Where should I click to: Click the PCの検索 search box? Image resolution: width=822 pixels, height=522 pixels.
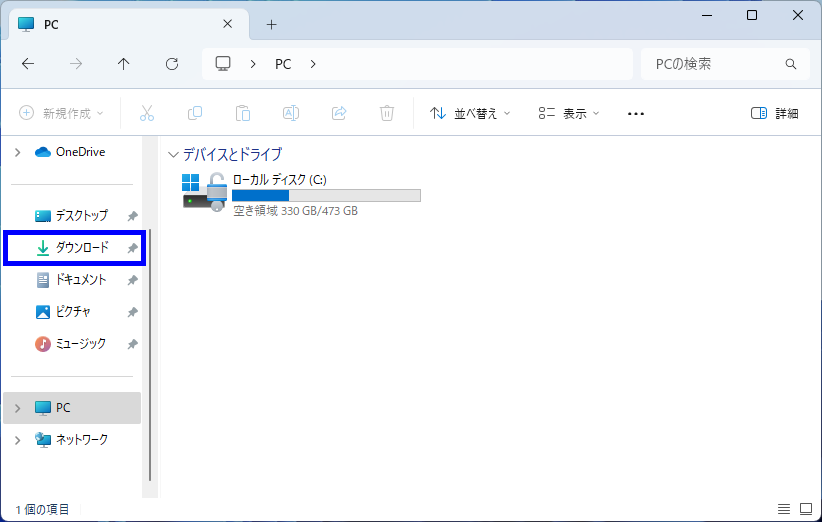click(712, 64)
